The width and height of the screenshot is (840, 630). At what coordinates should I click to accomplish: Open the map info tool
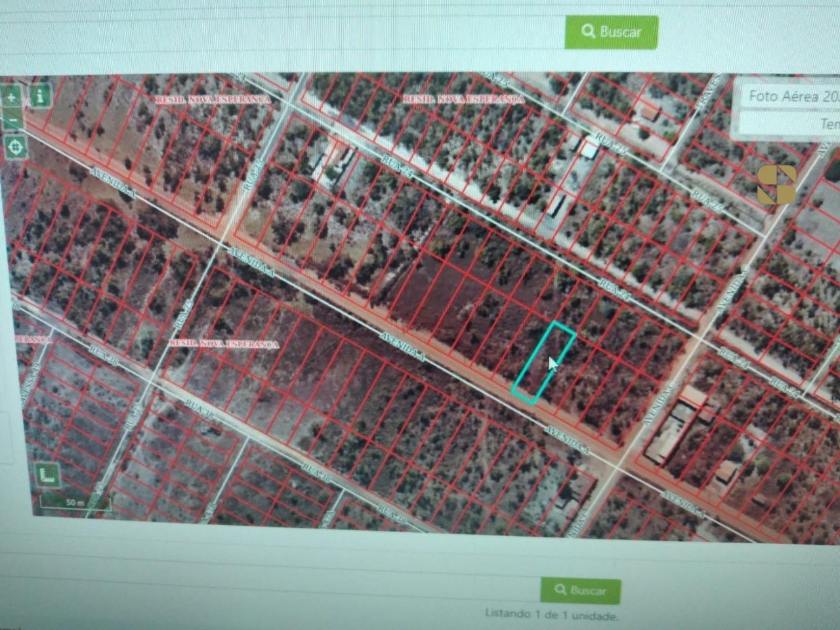tap(41, 96)
